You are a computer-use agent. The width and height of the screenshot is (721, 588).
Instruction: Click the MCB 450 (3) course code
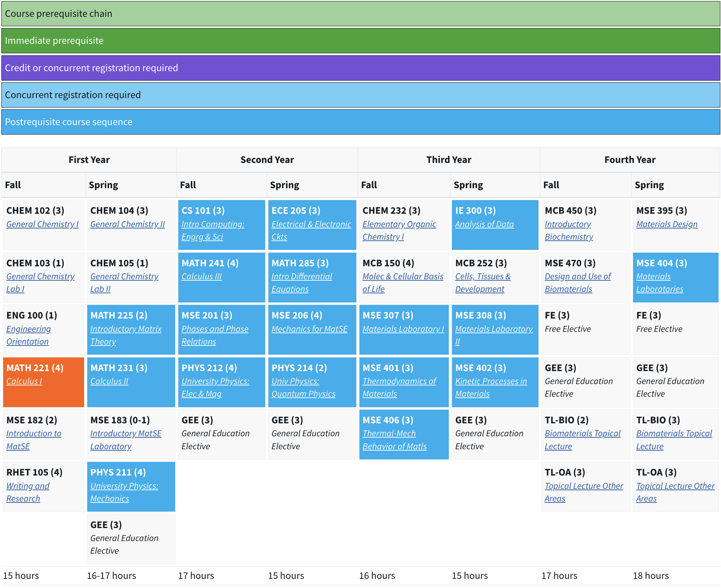(x=571, y=211)
